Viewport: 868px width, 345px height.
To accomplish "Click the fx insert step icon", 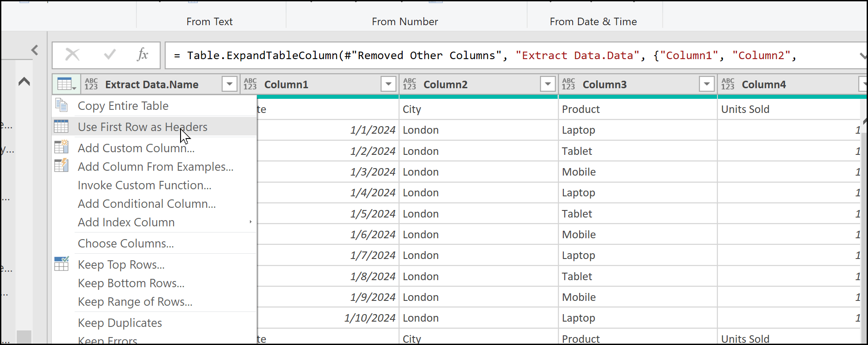I will click(x=142, y=55).
